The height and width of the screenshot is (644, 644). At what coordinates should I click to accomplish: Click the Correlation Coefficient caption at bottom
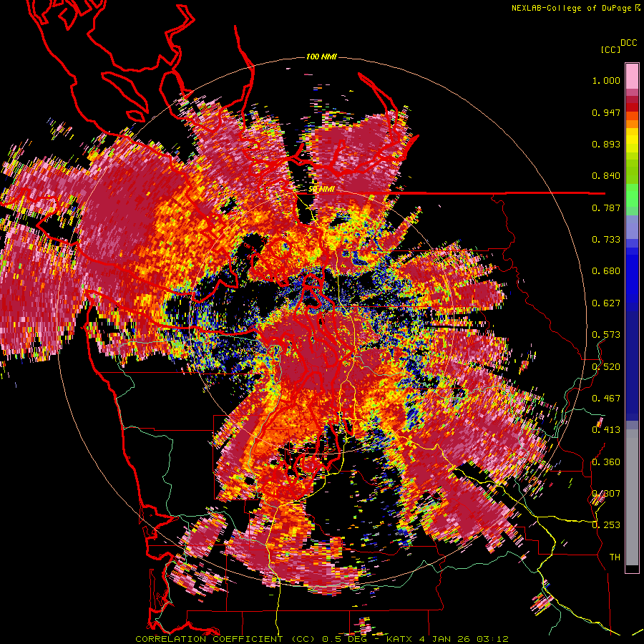(x=321, y=639)
